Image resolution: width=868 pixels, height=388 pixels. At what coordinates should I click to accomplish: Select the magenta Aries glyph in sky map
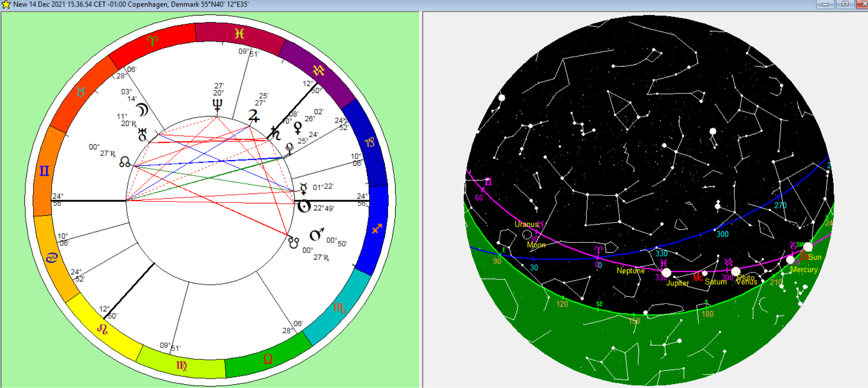598,249
